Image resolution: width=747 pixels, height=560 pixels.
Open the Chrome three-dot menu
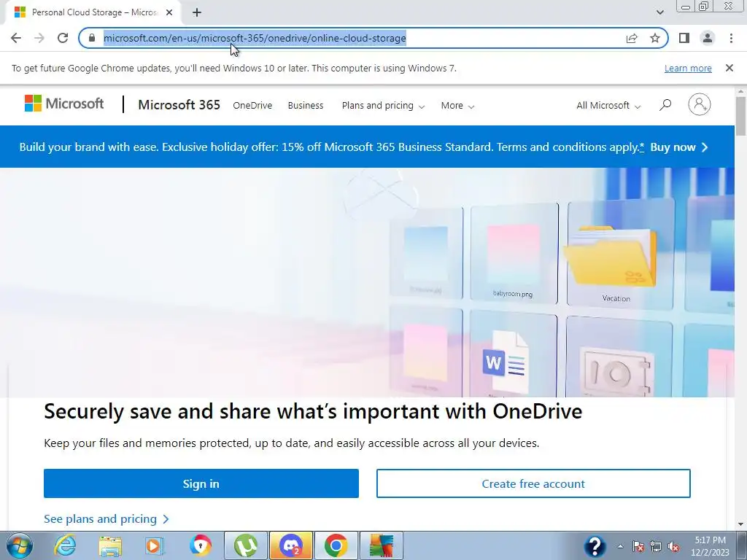tap(731, 38)
